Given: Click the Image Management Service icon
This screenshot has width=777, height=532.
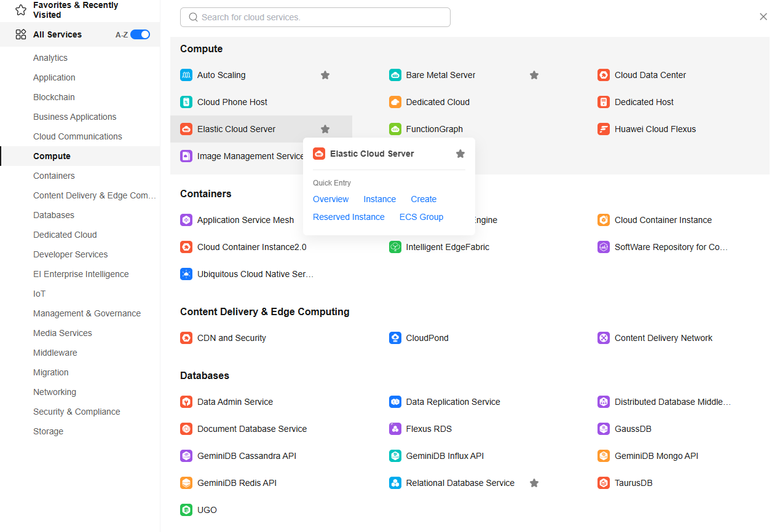Looking at the screenshot, I should coord(186,156).
